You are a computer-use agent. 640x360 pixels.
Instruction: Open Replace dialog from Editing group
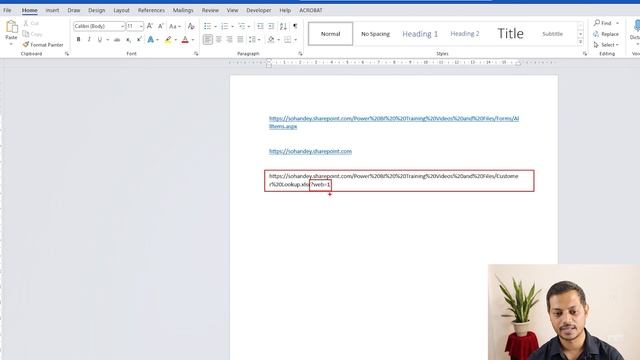coord(606,34)
